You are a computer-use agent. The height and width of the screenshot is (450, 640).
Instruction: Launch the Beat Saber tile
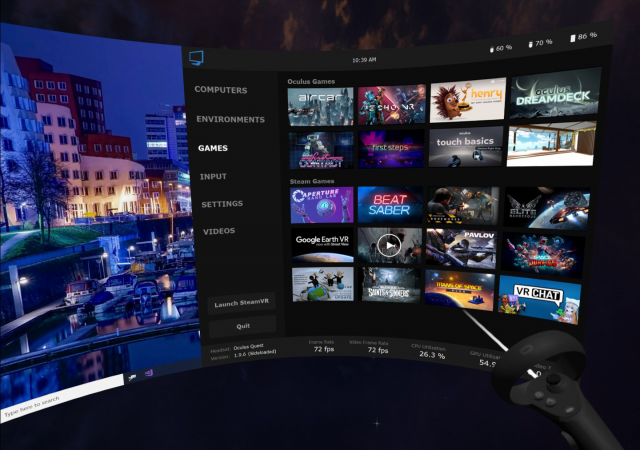point(390,205)
